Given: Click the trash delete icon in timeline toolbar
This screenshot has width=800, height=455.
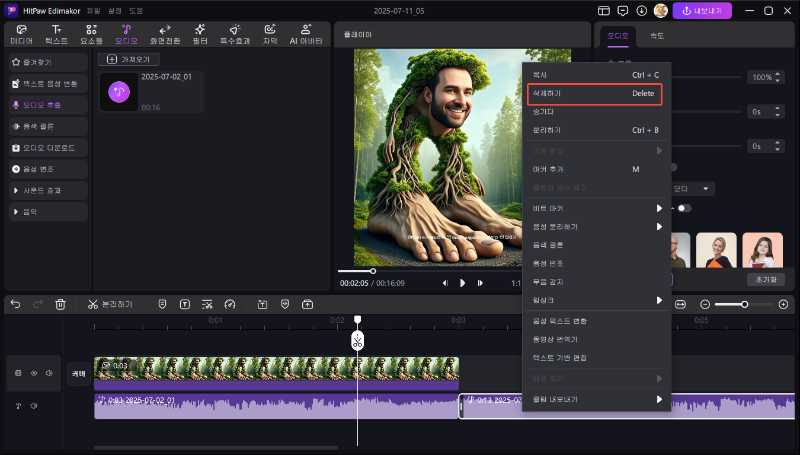Looking at the screenshot, I should [x=60, y=304].
